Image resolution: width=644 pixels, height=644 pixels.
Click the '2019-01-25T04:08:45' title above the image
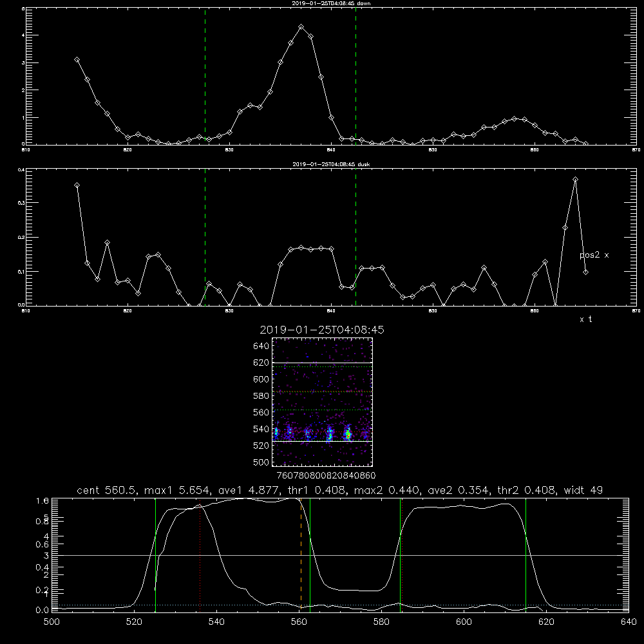click(322, 330)
